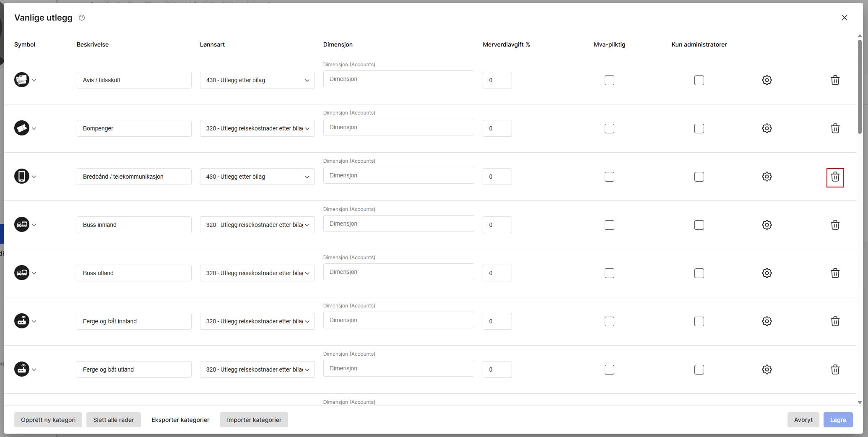The width and height of the screenshot is (868, 437).
Task: Expand Lønnsart dropdown for Buss innland
Action: pyautogui.click(x=257, y=225)
